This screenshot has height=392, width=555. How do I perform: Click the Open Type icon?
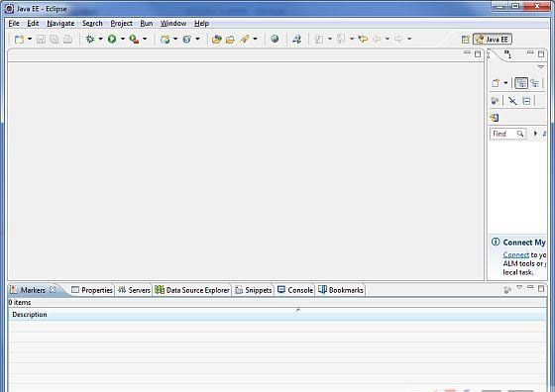point(217,39)
